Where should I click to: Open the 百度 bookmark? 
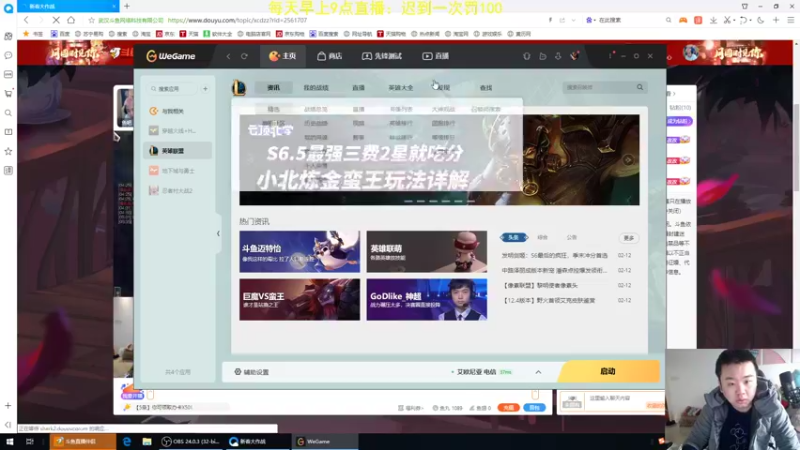[61, 34]
